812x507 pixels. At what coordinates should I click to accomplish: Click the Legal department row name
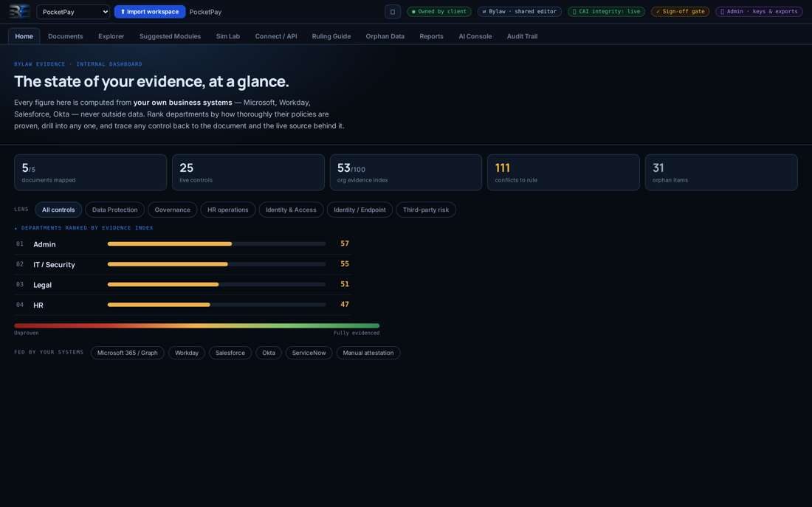click(43, 285)
